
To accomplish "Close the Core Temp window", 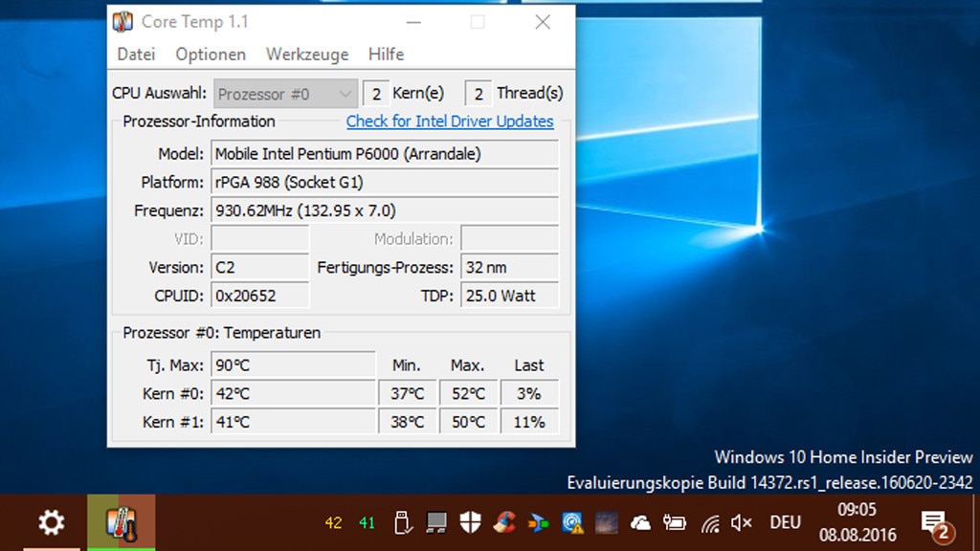I will pos(543,23).
